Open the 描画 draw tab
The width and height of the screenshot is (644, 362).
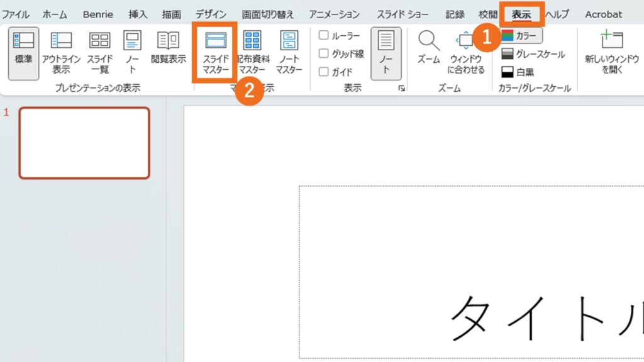tap(171, 14)
